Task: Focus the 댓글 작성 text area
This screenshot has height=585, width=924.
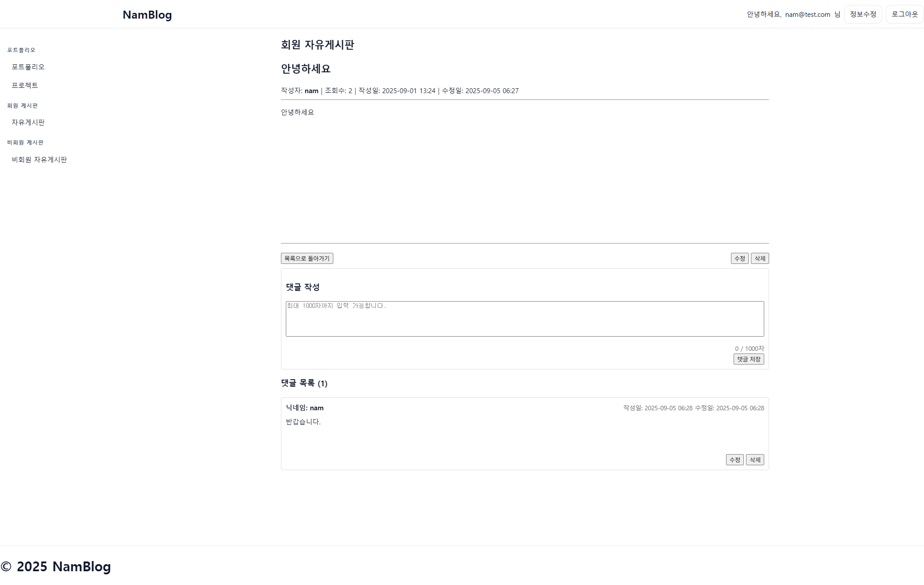Action: coord(525,319)
